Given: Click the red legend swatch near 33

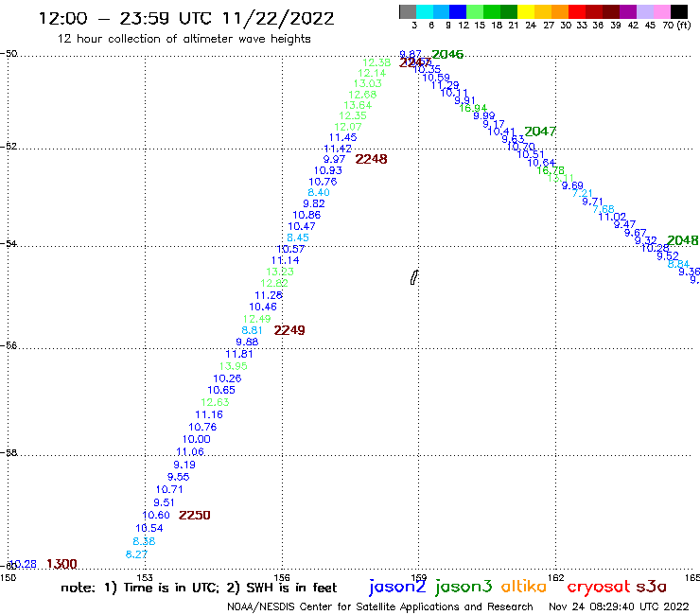Looking at the screenshot, I should click(x=577, y=11).
